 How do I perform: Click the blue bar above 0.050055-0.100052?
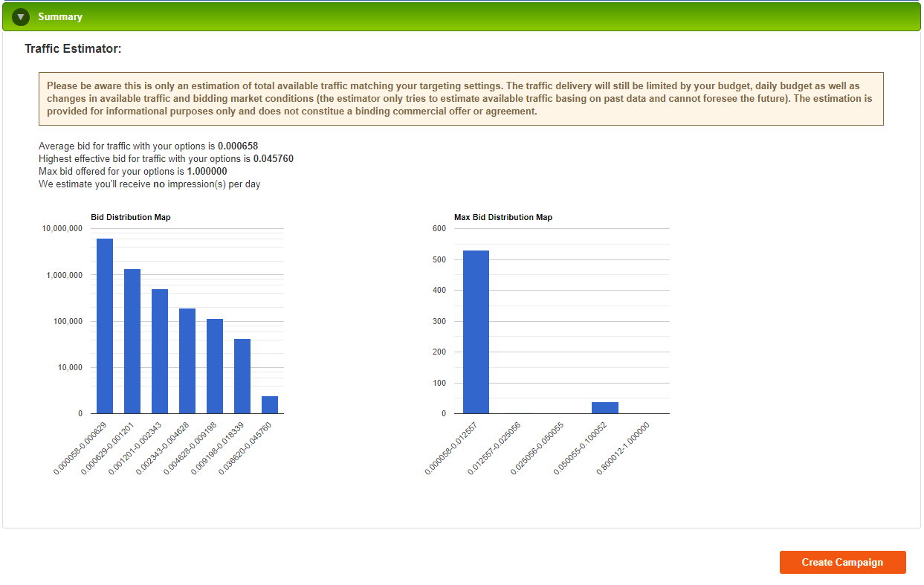coord(605,408)
